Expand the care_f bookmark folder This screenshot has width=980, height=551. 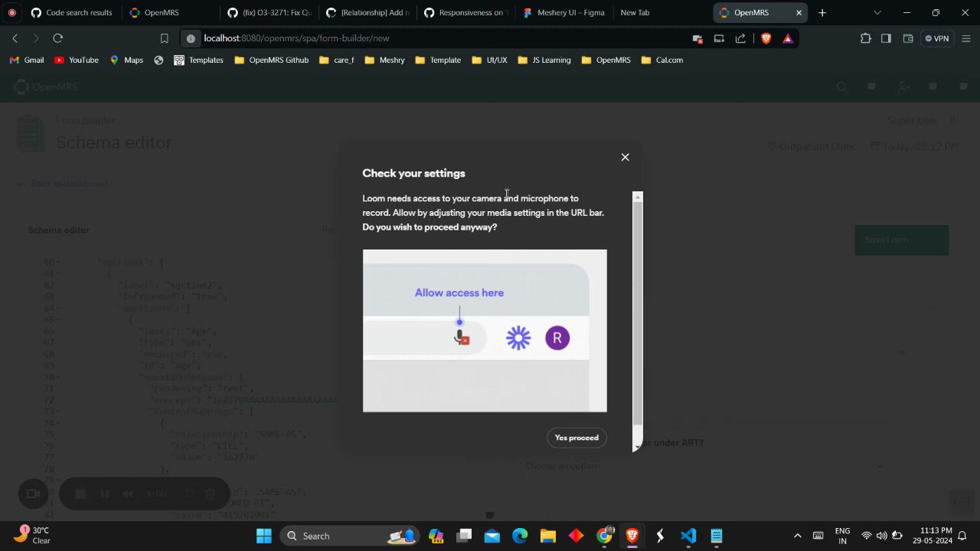337,60
